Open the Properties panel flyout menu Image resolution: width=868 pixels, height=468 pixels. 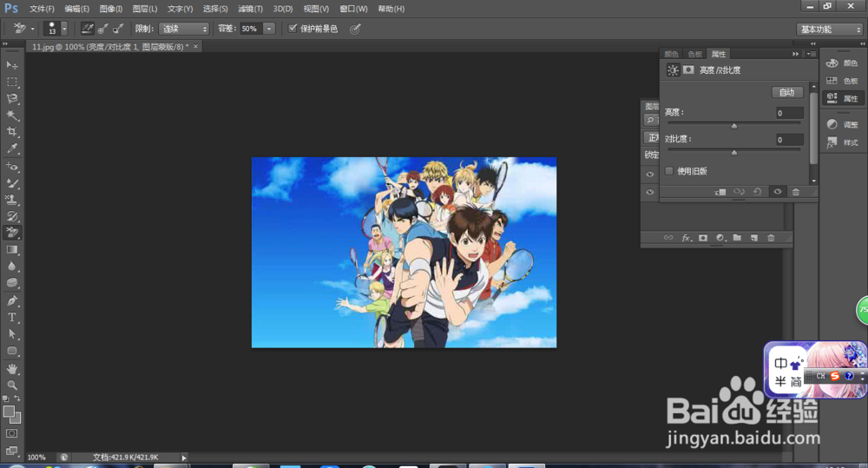pyautogui.click(x=811, y=54)
